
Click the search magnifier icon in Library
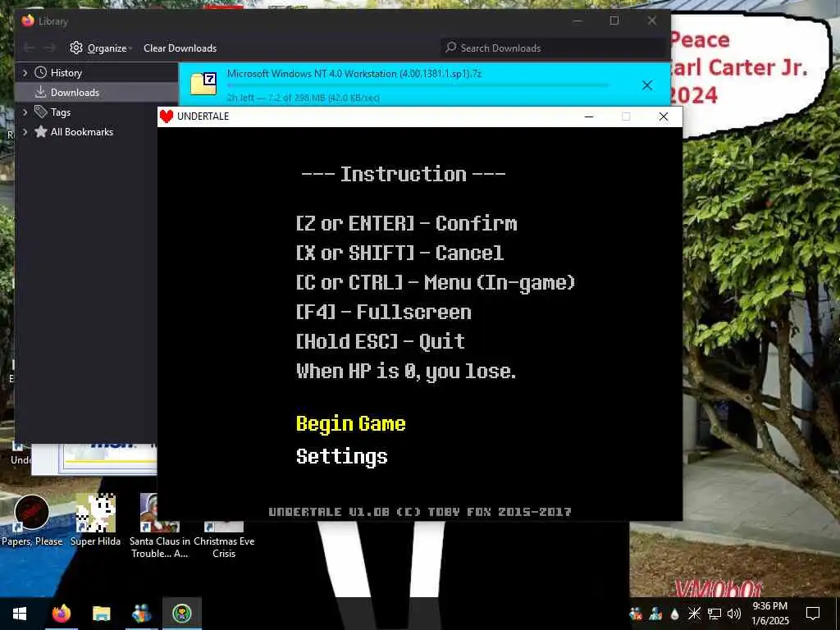451,48
